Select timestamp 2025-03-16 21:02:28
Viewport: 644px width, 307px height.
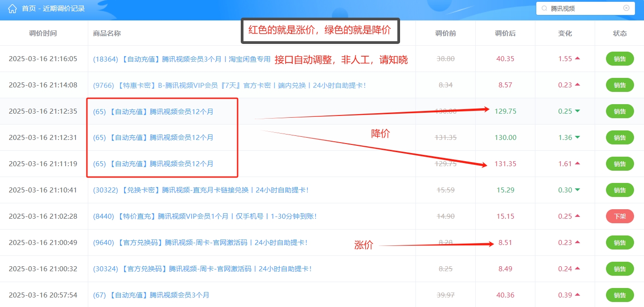point(43,216)
